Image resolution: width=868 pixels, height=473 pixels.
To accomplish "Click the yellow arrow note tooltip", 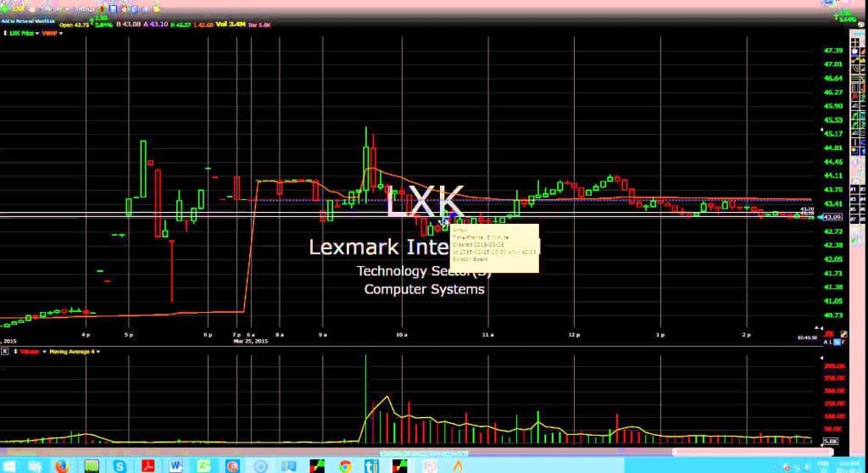I will coord(494,248).
